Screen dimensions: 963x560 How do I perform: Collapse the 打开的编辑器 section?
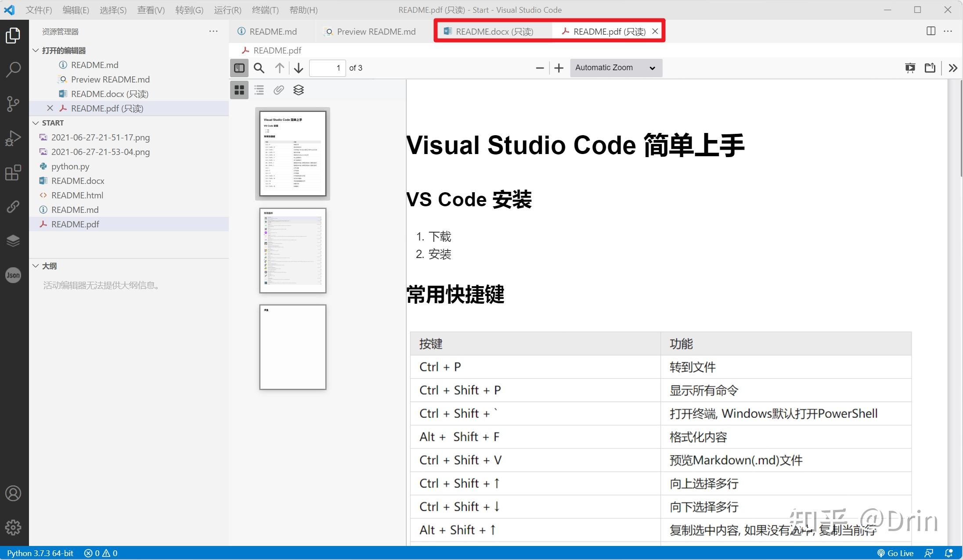pos(129,50)
